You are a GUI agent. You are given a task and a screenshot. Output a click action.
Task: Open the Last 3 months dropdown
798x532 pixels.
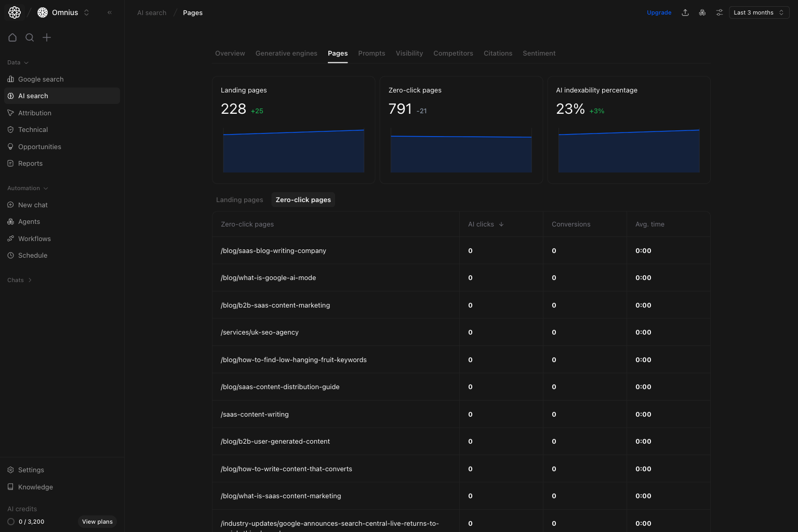(x=759, y=12)
